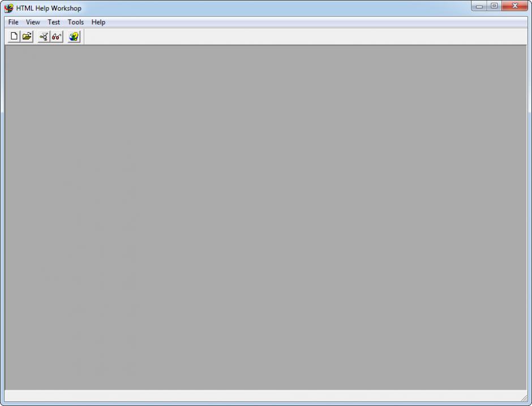532x406 pixels.
Task: Click the New file toolbar icon
Action: coord(14,36)
